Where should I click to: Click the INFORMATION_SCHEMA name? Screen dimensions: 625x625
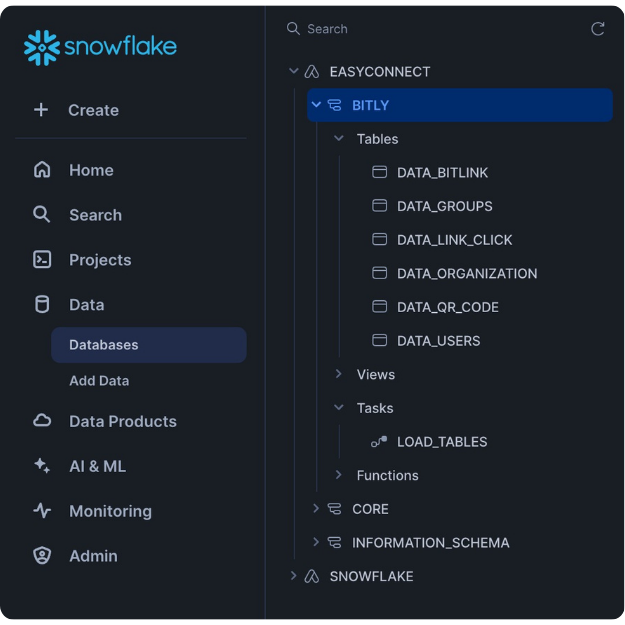tap(431, 542)
